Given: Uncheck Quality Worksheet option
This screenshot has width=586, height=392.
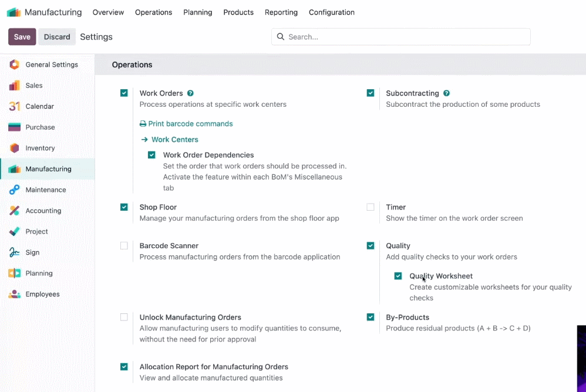Looking at the screenshot, I should click(x=398, y=276).
